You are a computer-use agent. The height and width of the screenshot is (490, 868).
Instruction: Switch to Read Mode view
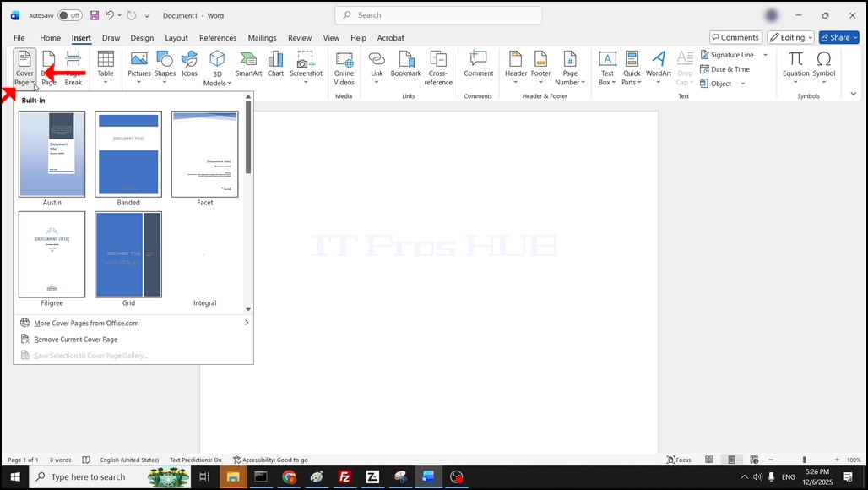pos(709,460)
